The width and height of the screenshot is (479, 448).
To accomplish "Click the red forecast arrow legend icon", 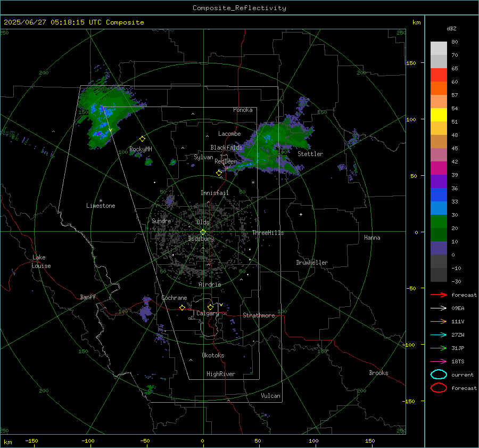I will pos(439,295).
